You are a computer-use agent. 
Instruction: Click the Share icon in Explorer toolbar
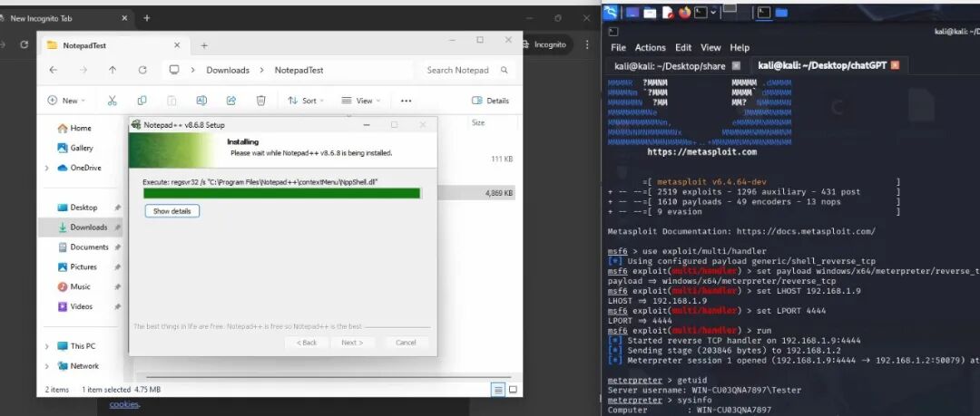click(x=231, y=101)
